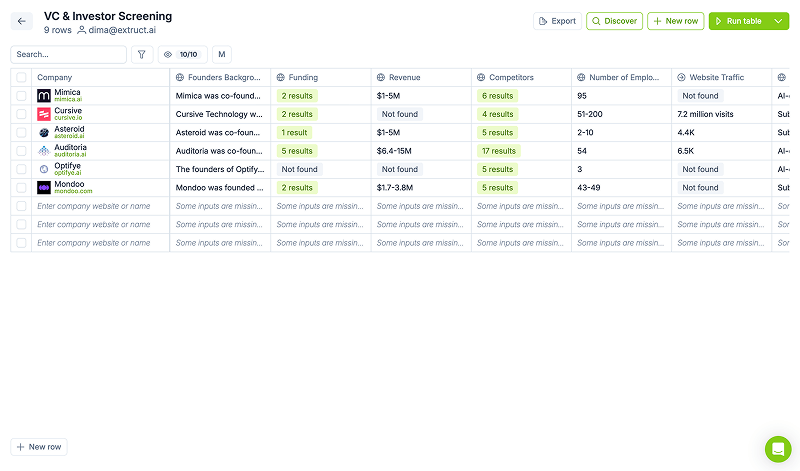The width and height of the screenshot is (800, 471).
Task: Click the M button beside the columns toggle
Action: (x=222, y=54)
